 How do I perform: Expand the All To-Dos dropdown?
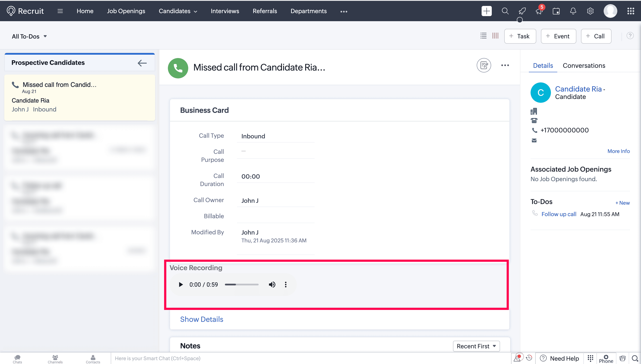(29, 36)
